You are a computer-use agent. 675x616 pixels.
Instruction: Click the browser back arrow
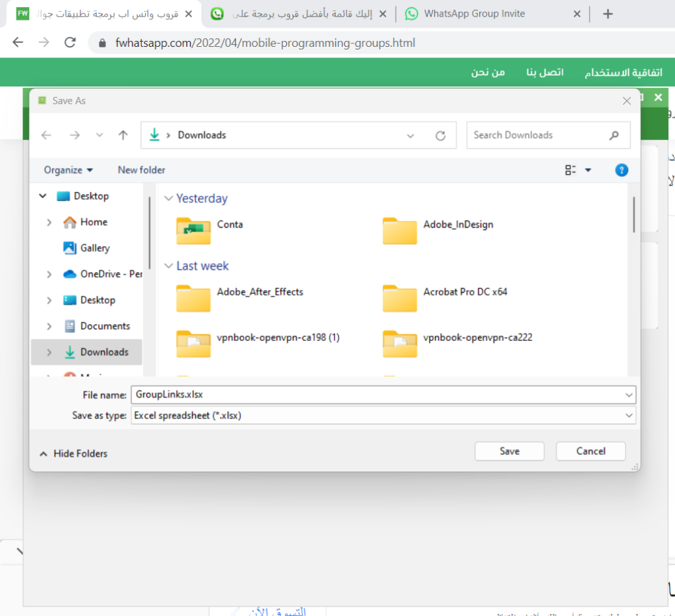(x=18, y=42)
